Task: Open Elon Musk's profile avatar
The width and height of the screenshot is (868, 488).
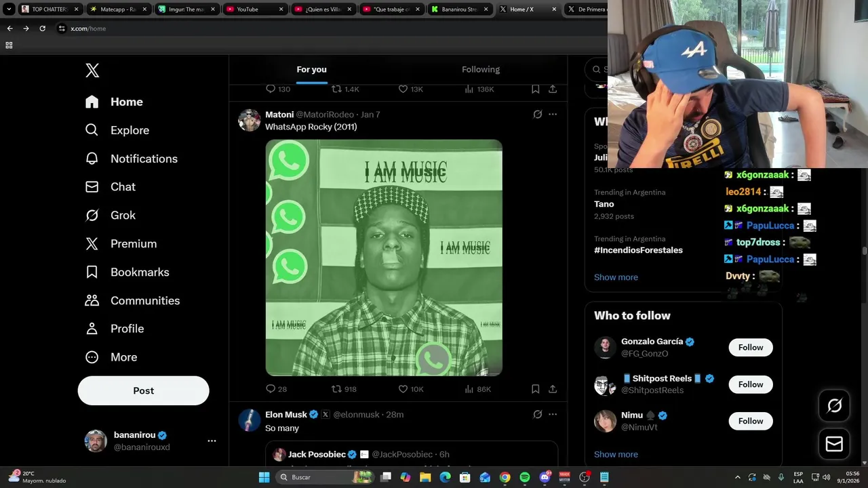Action: (x=250, y=420)
